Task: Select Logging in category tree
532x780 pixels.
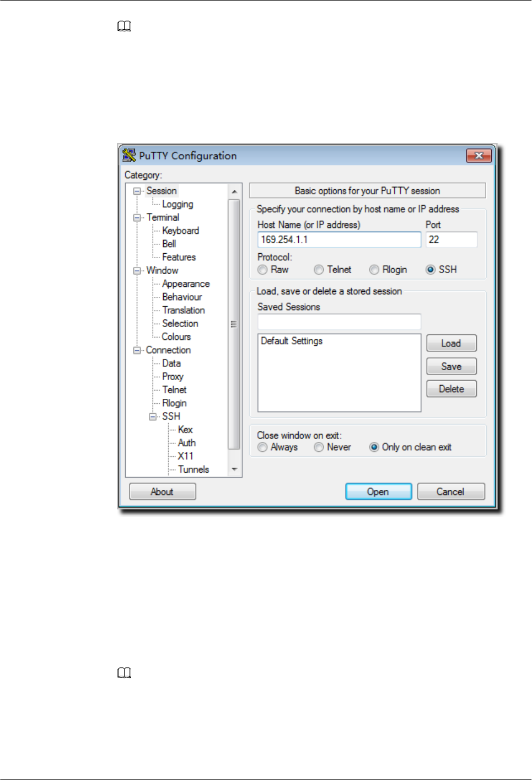Action: 178,204
